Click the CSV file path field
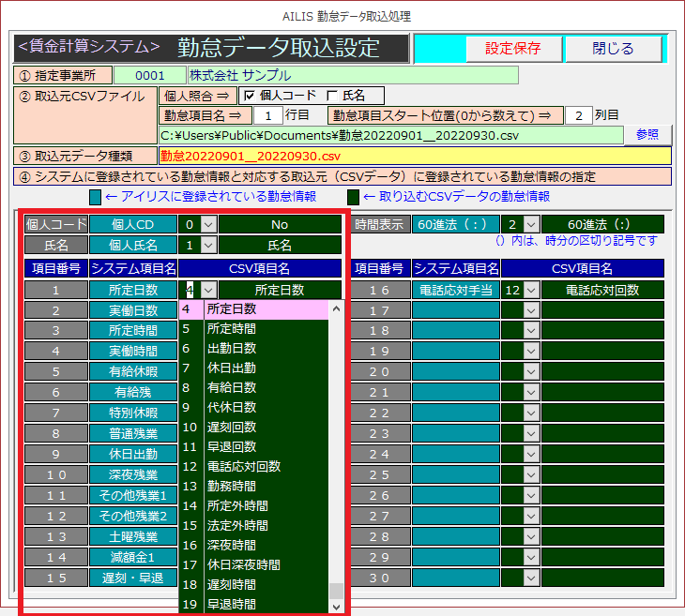The image size is (685, 616). [390, 135]
